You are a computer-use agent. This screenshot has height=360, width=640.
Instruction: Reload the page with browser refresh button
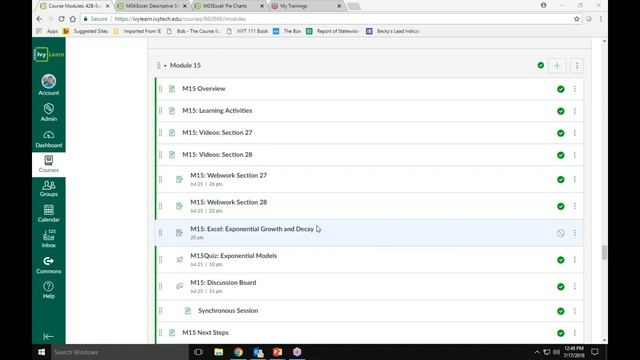pos(61,19)
